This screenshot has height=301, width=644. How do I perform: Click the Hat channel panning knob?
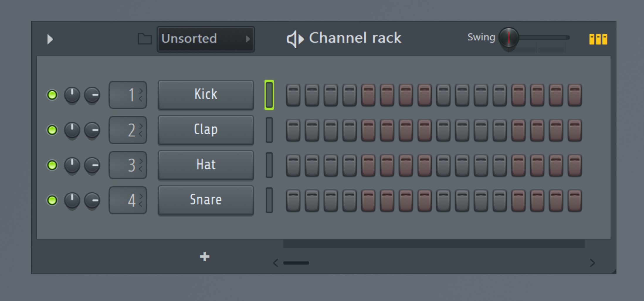click(x=72, y=165)
